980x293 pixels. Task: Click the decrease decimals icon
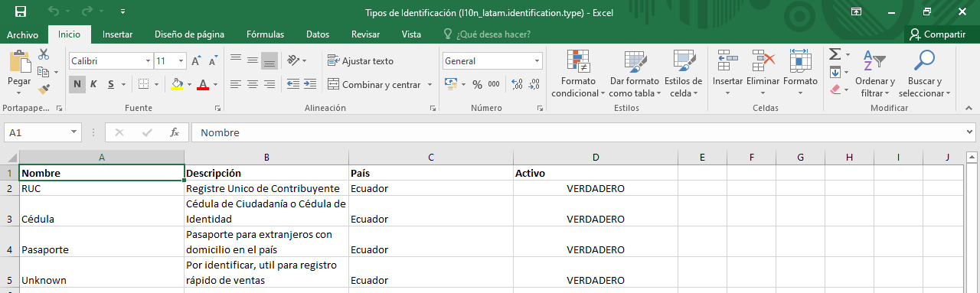pos(534,84)
